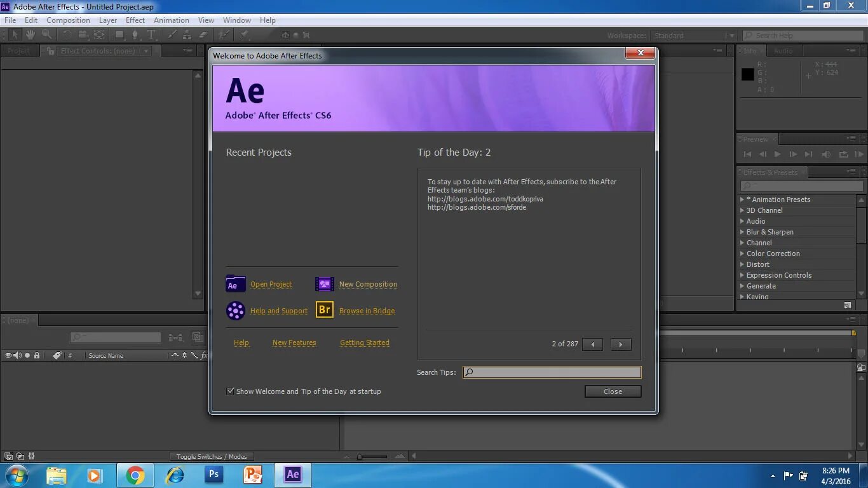Mute audio in the Preview panel
The width and height of the screenshot is (868, 488).
(x=826, y=154)
